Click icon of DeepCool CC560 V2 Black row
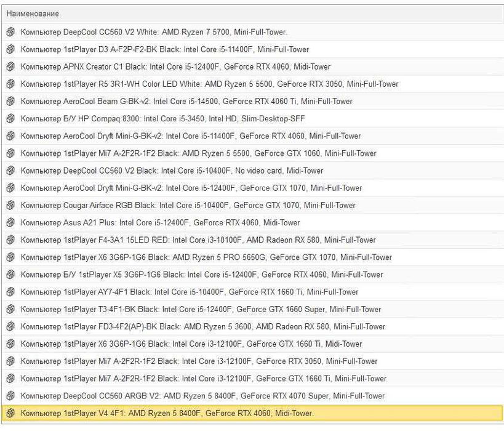 pyautogui.click(x=10, y=171)
